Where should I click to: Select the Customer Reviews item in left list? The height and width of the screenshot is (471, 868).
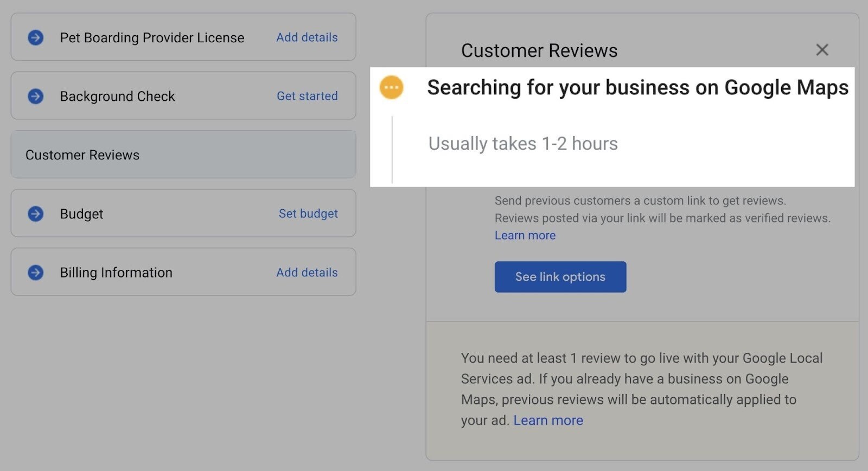tap(183, 154)
